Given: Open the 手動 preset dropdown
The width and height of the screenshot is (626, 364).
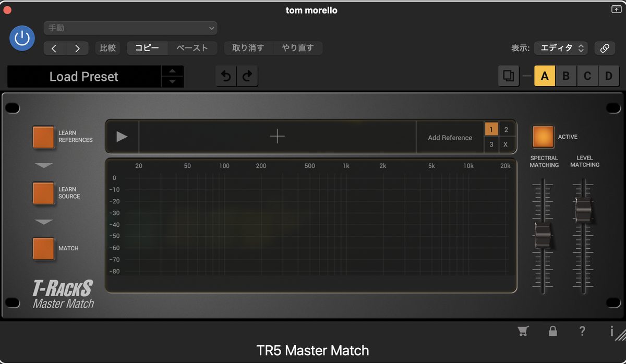Looking at the screenshot, I should [130, 28].
